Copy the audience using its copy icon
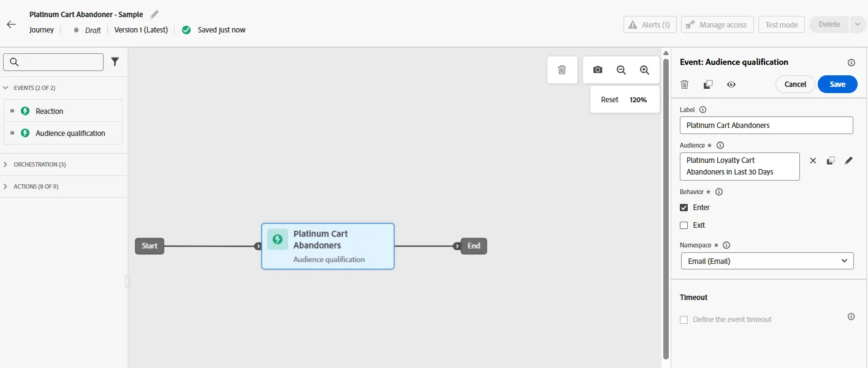Viewport: 868px width, 368px height. pyautogui.click(x=831, y=160)
